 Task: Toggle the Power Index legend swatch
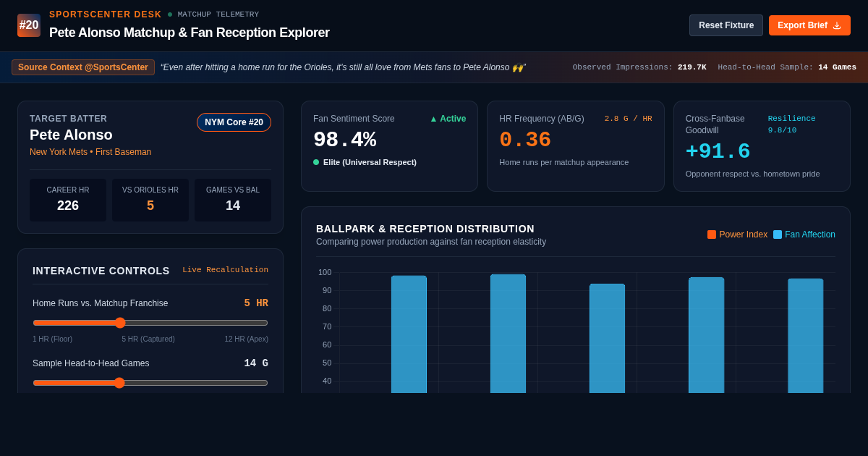point(712,235)
